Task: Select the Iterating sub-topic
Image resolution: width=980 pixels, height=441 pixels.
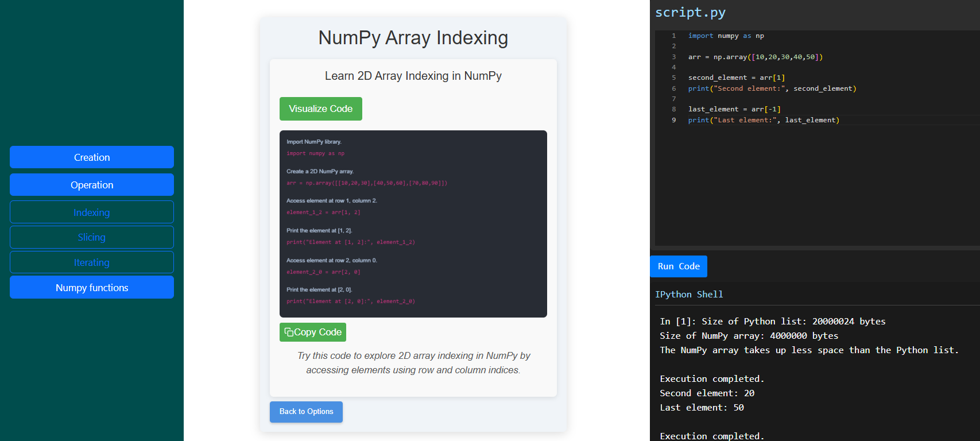Action: 92,262
